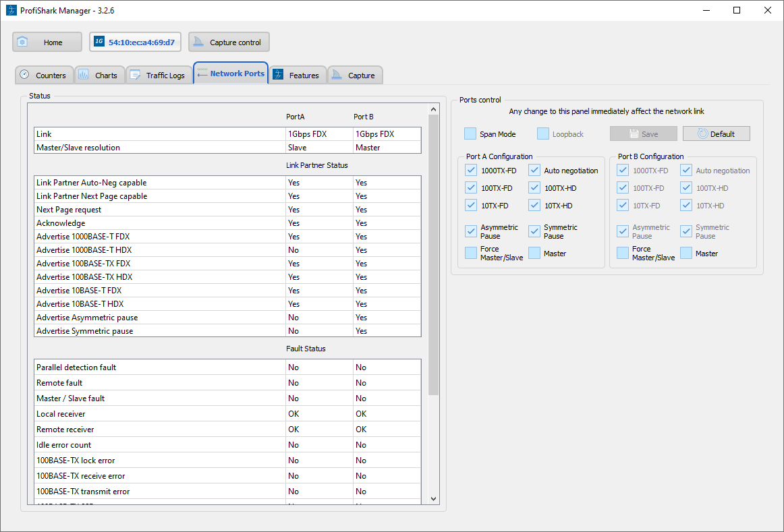Click the shark fin icon on Capture control
This screenshot has height=532, width=784.
tap(198, 42)
